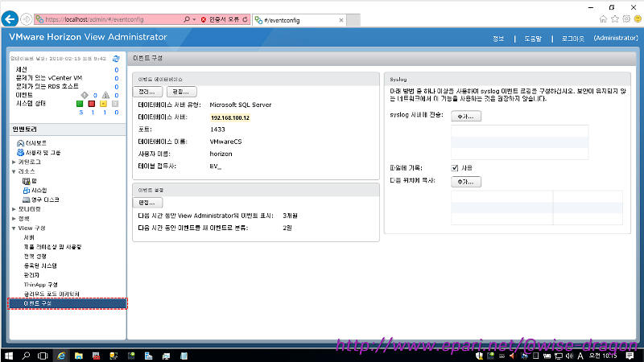
Task: Click the add button for copy location
Action: tap(466, 182)
